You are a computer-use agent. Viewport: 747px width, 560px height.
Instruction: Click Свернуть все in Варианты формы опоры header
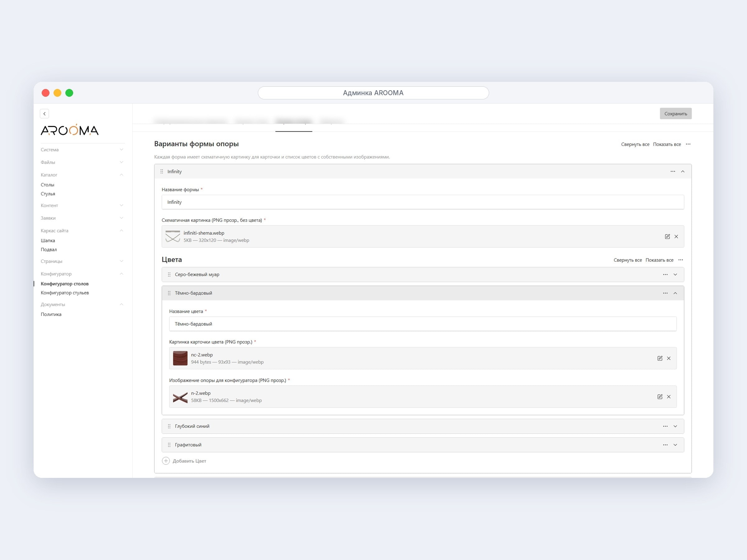click(x=635, y=144)
